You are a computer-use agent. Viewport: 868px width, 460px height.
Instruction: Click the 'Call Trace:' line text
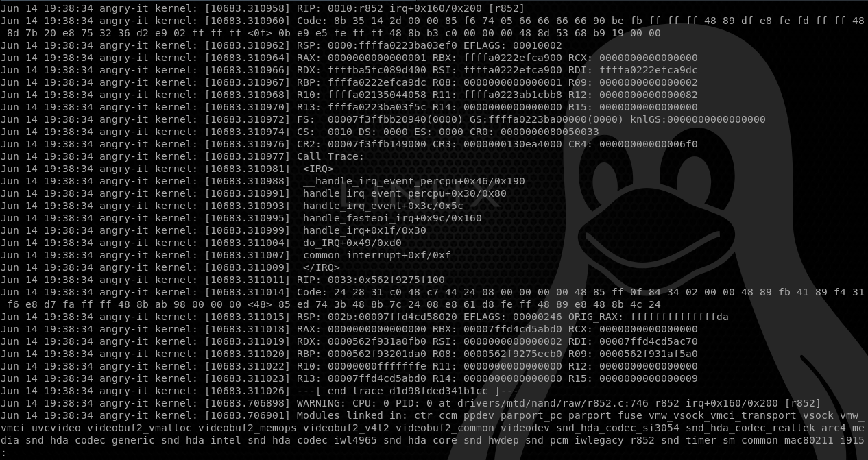click(x=330, y=156)
